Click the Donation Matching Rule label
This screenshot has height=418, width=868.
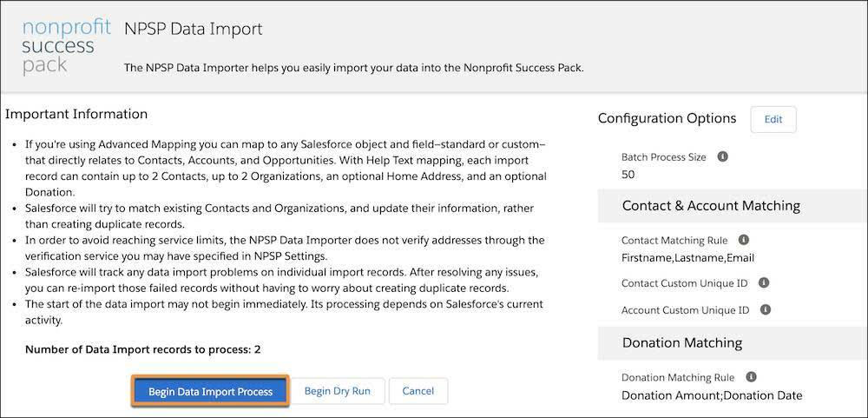[678, 377]
